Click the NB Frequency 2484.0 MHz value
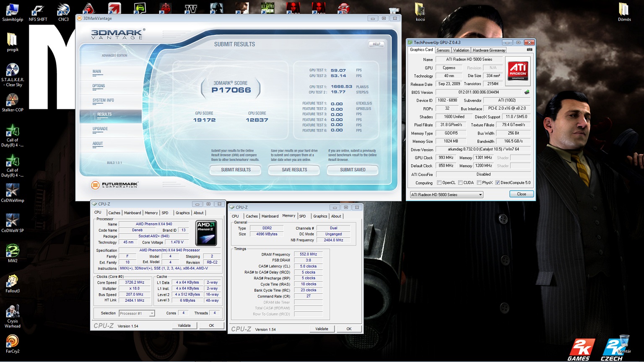Image resolution: width=644 pixels, height=362 pixels. click(x=334, y=240)
